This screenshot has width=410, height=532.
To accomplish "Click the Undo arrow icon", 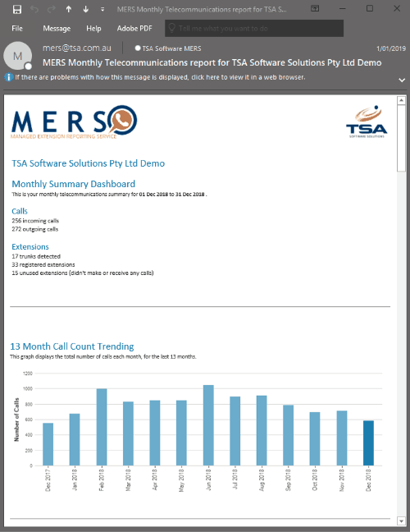I will (34, 10).
